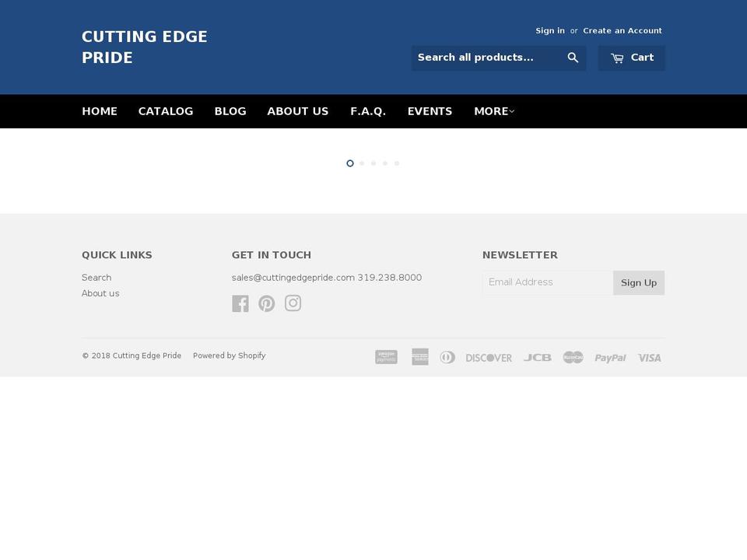Viewport: 747px width, 560px height.
Task: Click the American Express icon
Action: pos(419,357)
